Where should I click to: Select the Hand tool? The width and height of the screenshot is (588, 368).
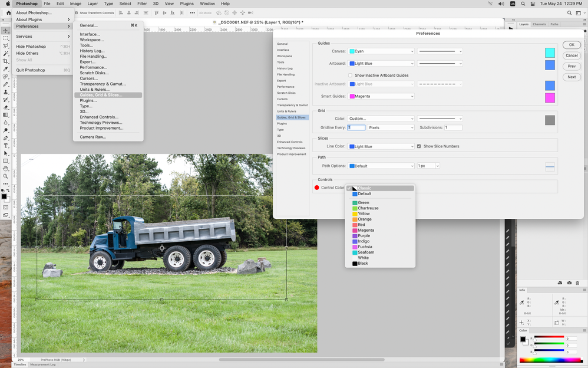(6, 169)
